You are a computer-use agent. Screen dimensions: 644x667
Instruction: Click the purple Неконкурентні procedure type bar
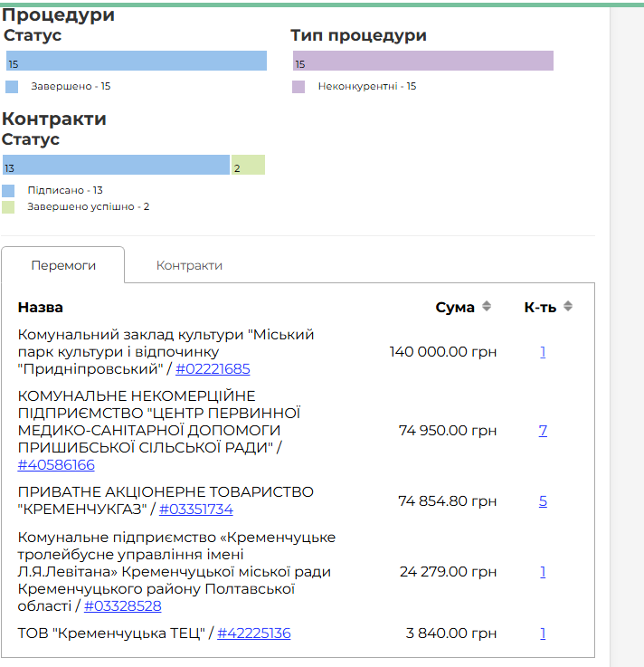[x=422, y=61]
